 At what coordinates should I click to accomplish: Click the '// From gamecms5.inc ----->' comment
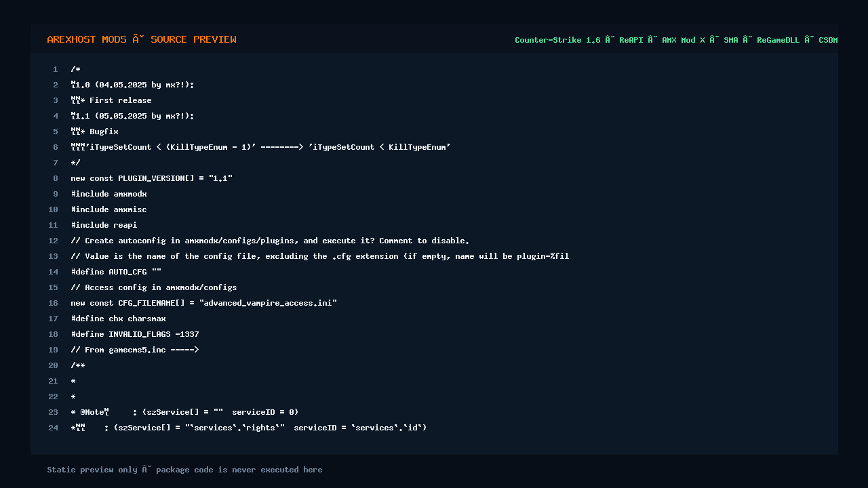point(135,350)
